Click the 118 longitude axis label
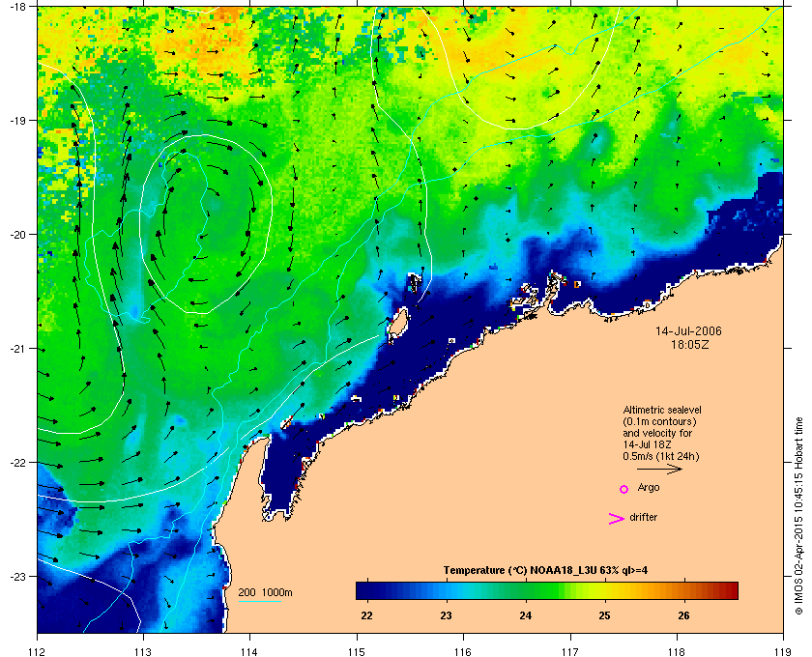Image resolution: width=812 pixels, height=657 pixels. pos(677,652)
